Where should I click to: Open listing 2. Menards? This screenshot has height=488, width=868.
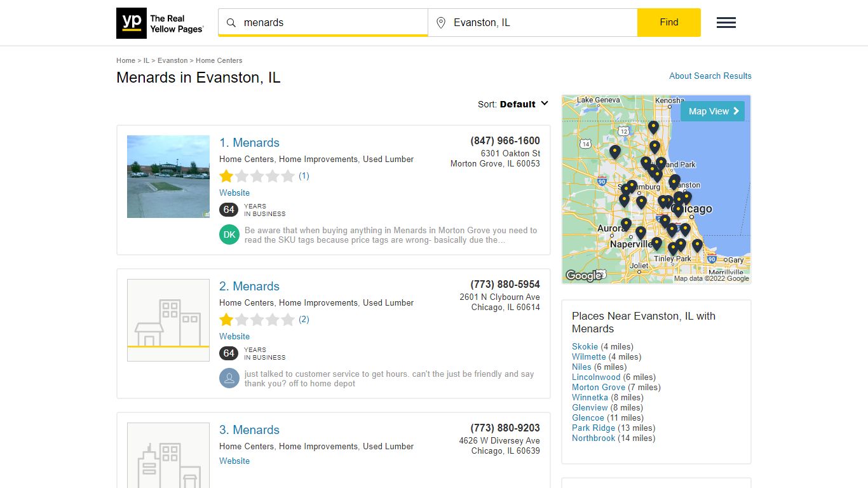249,287
